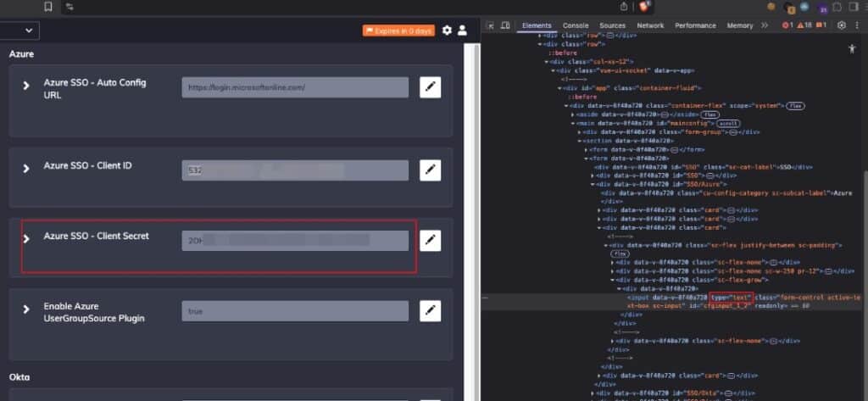Open the Network tab in DevTools

pos(650,25)
